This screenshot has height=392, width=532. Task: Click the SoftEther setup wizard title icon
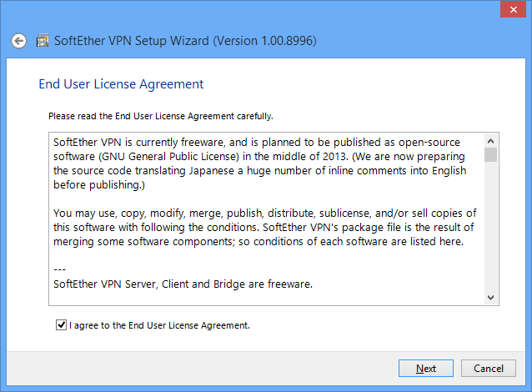pos(43,40)
